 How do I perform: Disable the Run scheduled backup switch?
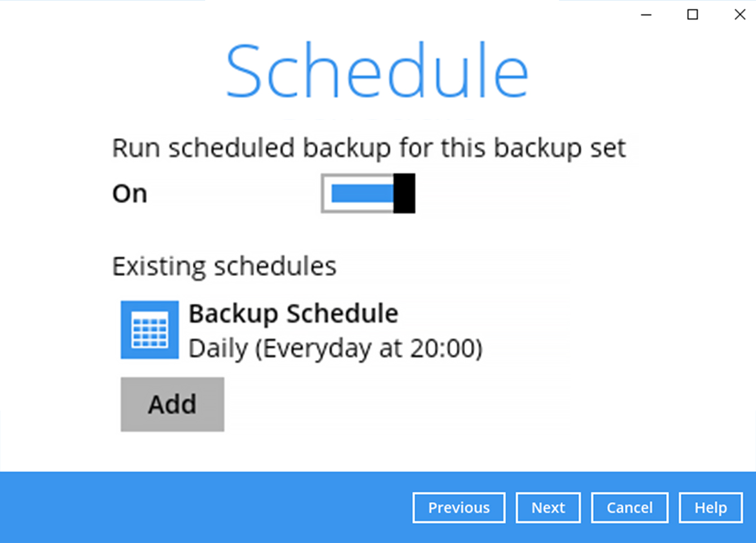pos(367,193)
